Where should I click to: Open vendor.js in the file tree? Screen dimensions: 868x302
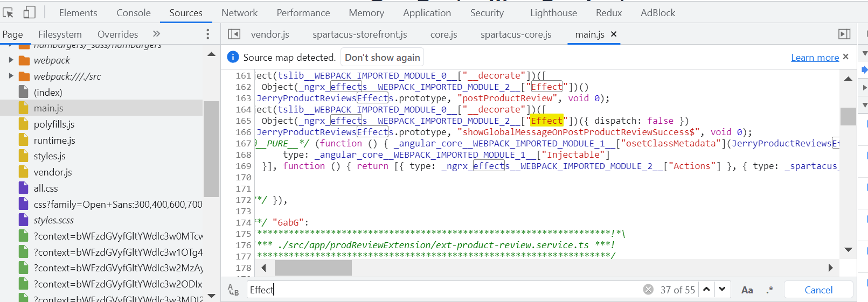coord(53,172)
